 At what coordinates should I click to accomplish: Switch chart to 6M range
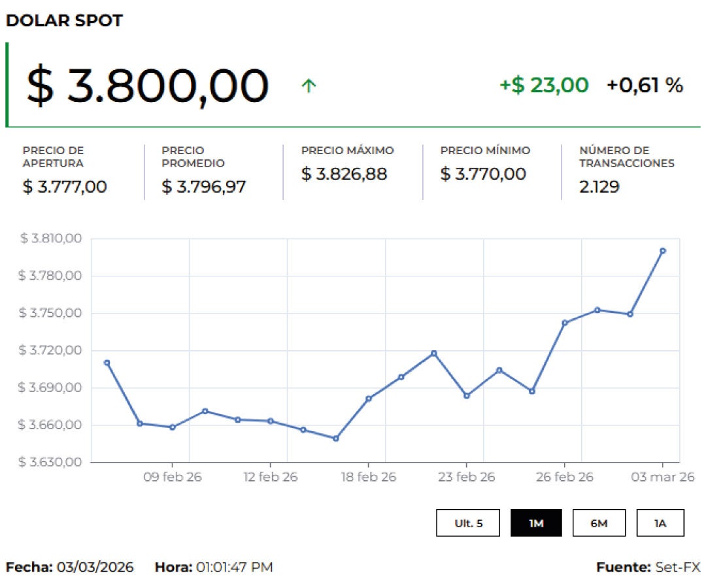pyautogui.click(x=598, y=523)
